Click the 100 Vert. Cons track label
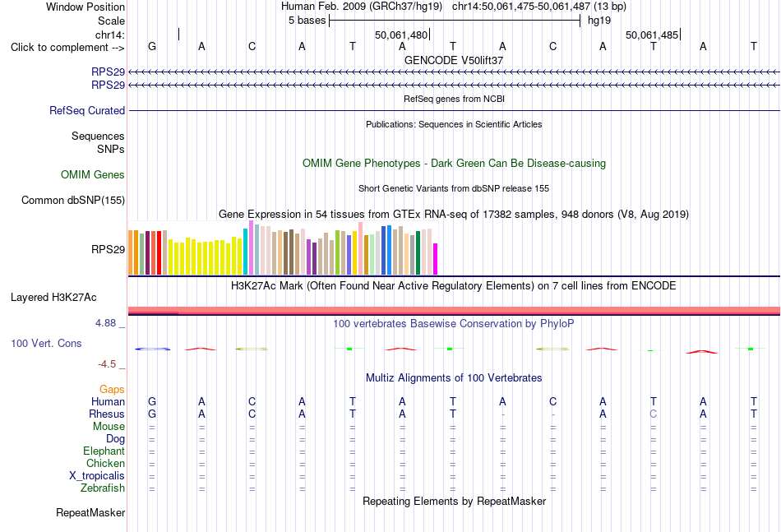Image resolution: width=781 pixels, height=532 pixels. [x=46, y=343]
